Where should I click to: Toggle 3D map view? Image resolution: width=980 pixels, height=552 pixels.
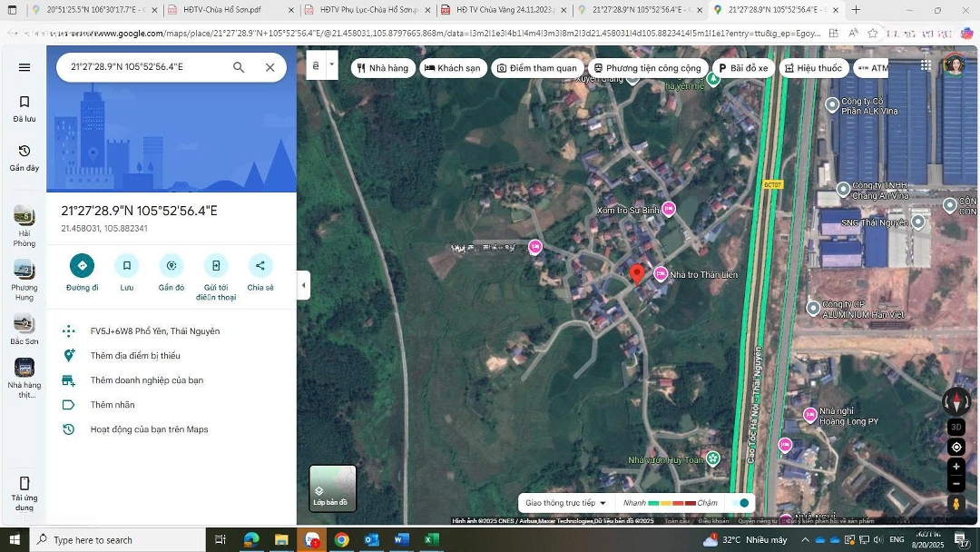(956, 427)
